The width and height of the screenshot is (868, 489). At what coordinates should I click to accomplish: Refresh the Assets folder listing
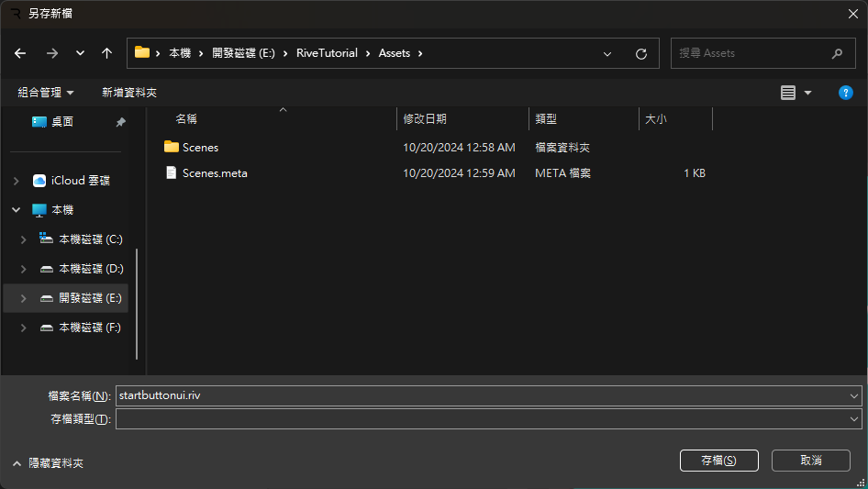641,53
